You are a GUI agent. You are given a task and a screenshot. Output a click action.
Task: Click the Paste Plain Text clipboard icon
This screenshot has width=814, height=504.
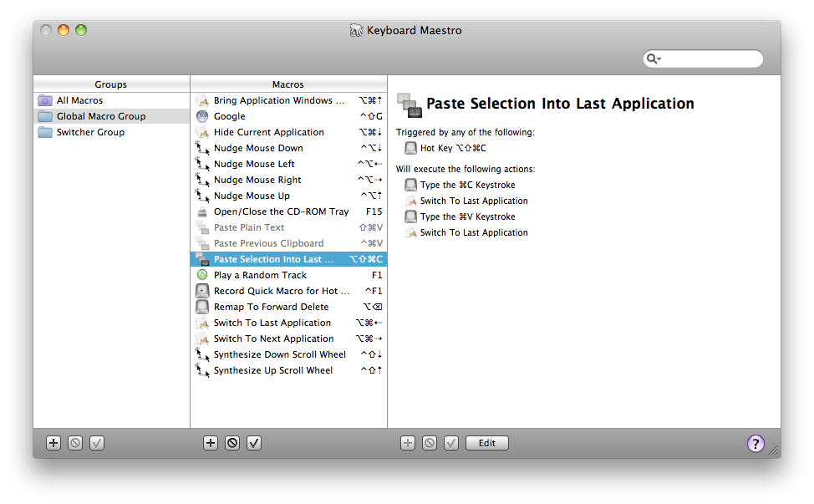coord(202,227)
